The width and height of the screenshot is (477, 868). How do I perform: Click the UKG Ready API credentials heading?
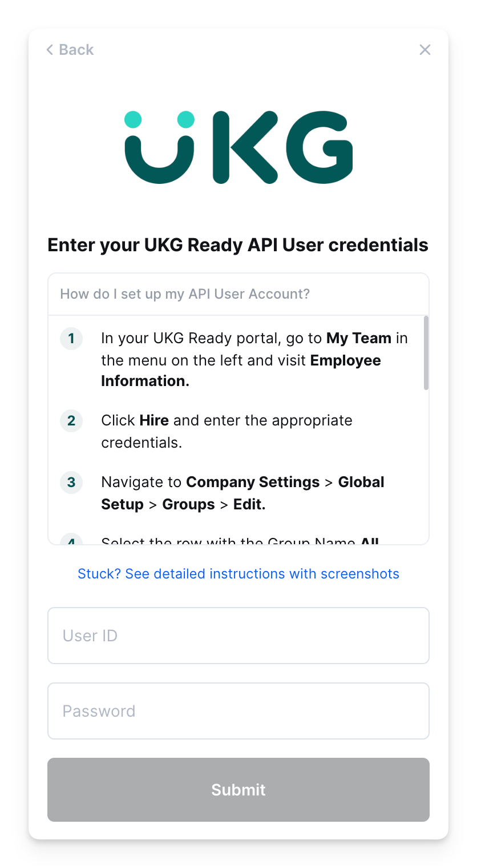pos(238,245)
